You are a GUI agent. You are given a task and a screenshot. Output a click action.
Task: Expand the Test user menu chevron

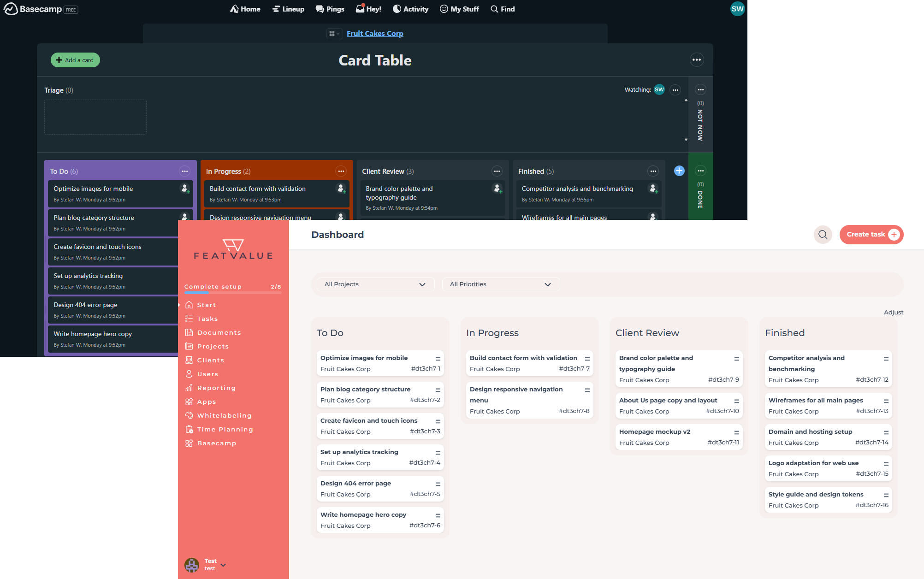pos(223,565)
